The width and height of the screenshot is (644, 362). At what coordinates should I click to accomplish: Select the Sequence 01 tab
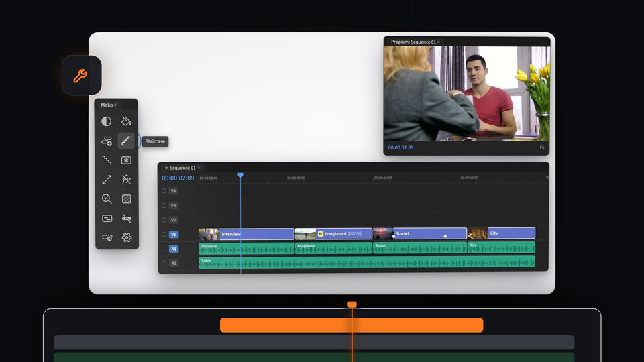pos(182,168)
